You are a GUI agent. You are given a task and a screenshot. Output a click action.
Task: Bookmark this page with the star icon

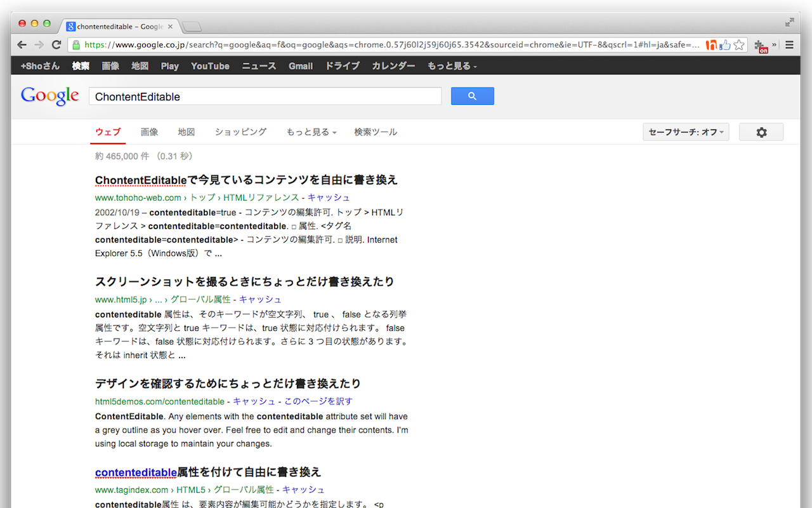(739, 45)
